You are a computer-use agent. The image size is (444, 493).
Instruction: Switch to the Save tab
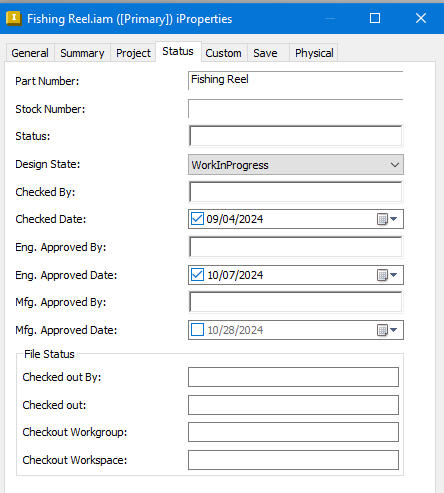point(265,53)
